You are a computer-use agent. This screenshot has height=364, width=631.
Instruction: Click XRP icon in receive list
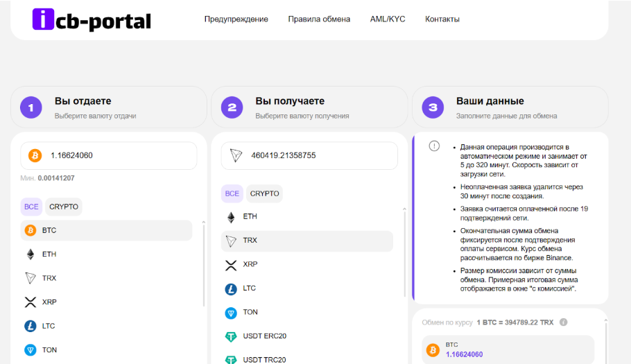point(231,265)
